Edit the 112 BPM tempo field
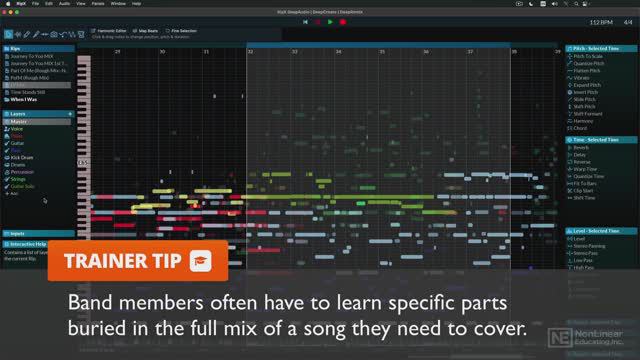The width and height of the screenshot is (640, 360). click(601, 22)
